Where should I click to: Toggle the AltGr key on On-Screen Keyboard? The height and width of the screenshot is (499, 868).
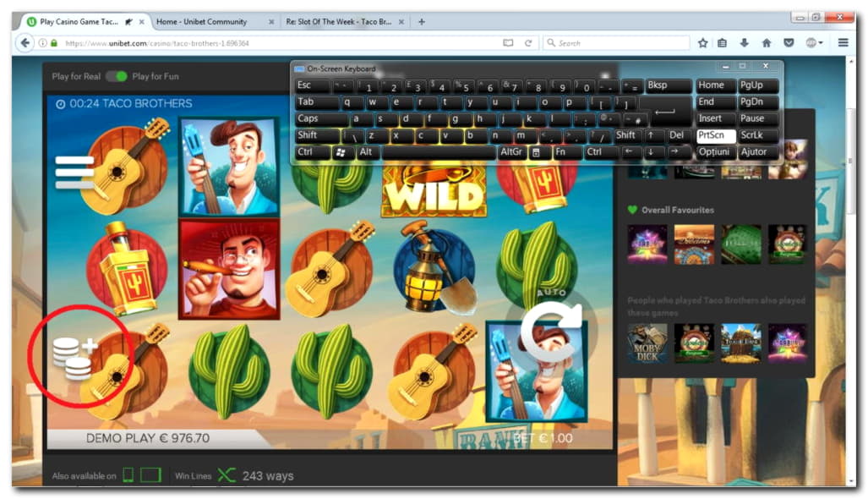[511, 151]
